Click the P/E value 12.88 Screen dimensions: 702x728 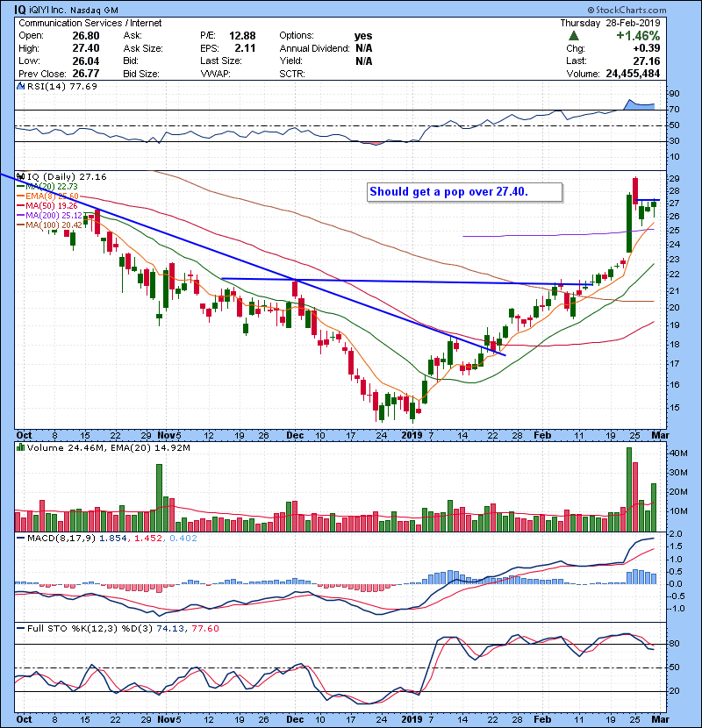pos(242,36)
